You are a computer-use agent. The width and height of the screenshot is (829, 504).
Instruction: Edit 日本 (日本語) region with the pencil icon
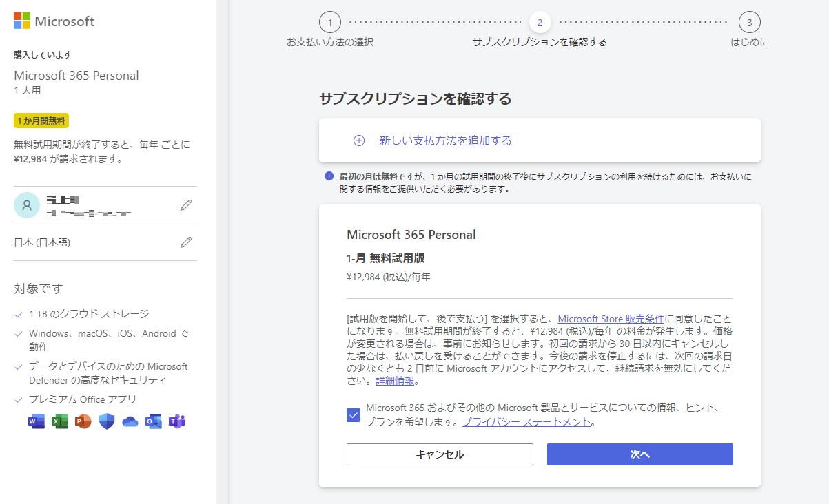click(x=185, y=242)
